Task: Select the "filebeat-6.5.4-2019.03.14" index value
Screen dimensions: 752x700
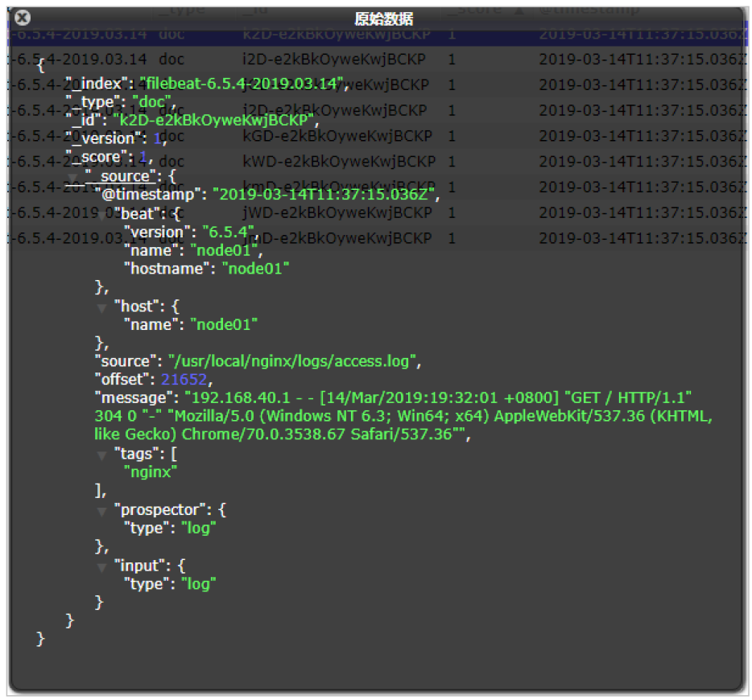Action: [242, 84]
